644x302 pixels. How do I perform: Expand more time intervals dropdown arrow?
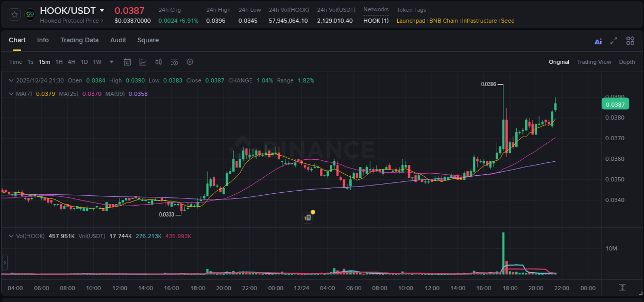[x=111, y=62]
